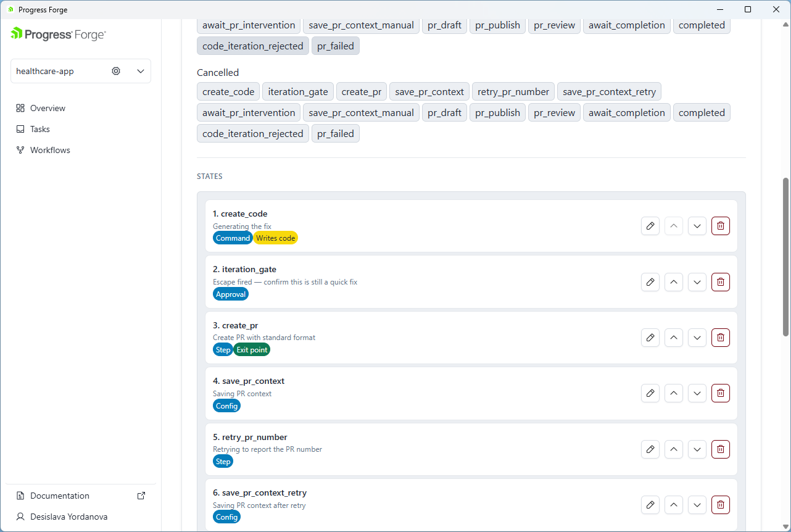Edit the save_pr_context state

[x=650, y=393]
